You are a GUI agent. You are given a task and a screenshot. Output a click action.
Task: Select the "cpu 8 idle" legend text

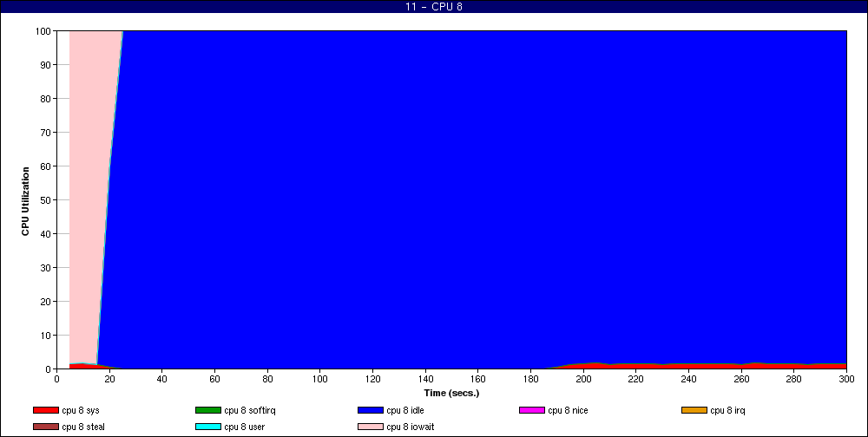(408, 410)
